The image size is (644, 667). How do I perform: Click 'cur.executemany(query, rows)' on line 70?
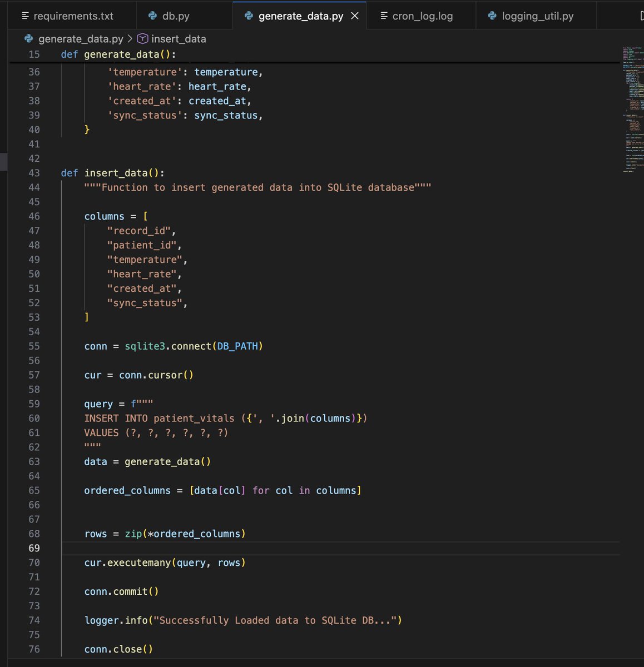point(165,563)
